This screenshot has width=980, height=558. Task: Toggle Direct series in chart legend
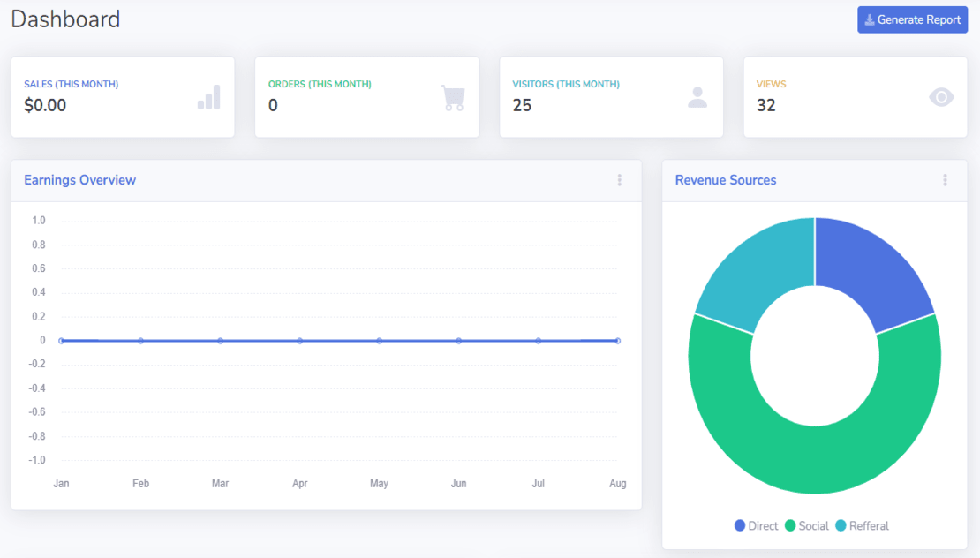click(757, 525)
